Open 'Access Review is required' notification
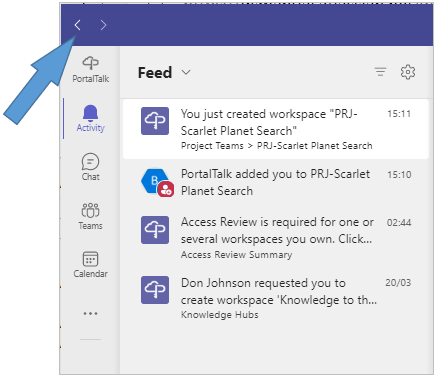 click(276, 238)
